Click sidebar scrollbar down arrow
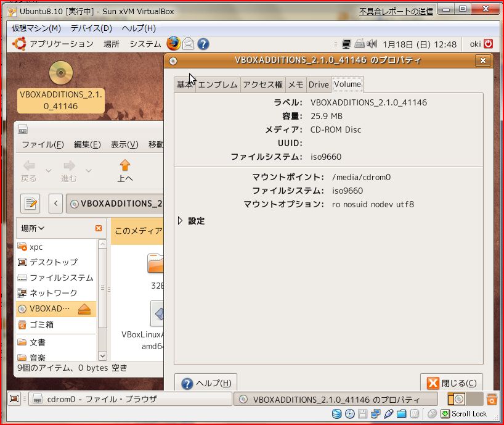504x425 pixels. coord(102,356)
